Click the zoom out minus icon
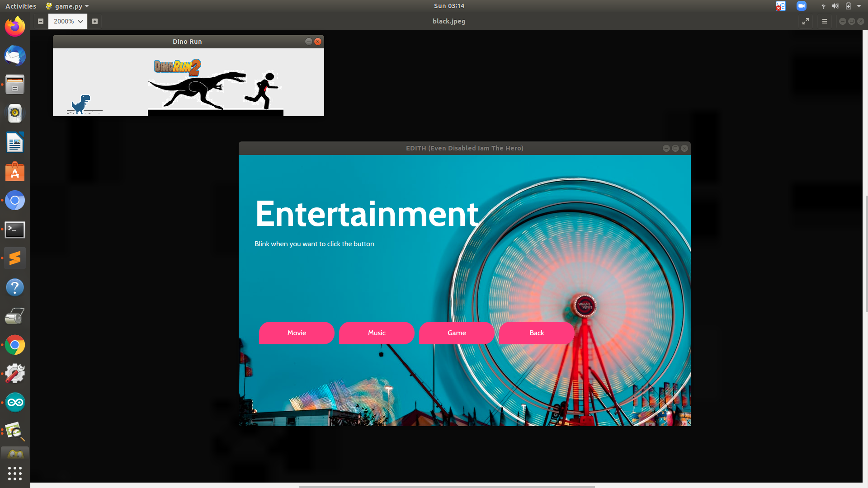The image size is (868, 488). 41,21
